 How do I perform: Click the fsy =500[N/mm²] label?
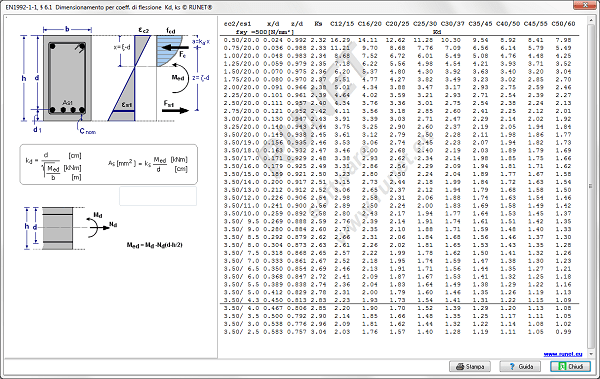265,32
